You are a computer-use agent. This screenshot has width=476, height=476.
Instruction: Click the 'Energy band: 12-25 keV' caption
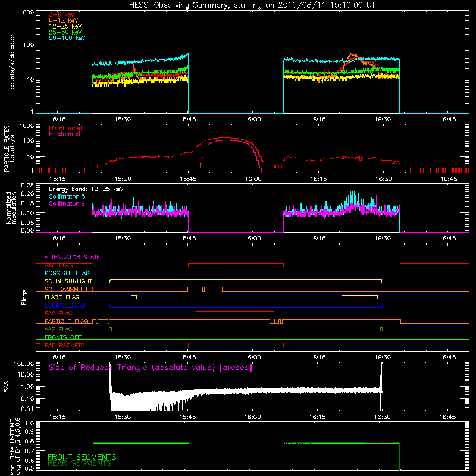click(86, 189)
